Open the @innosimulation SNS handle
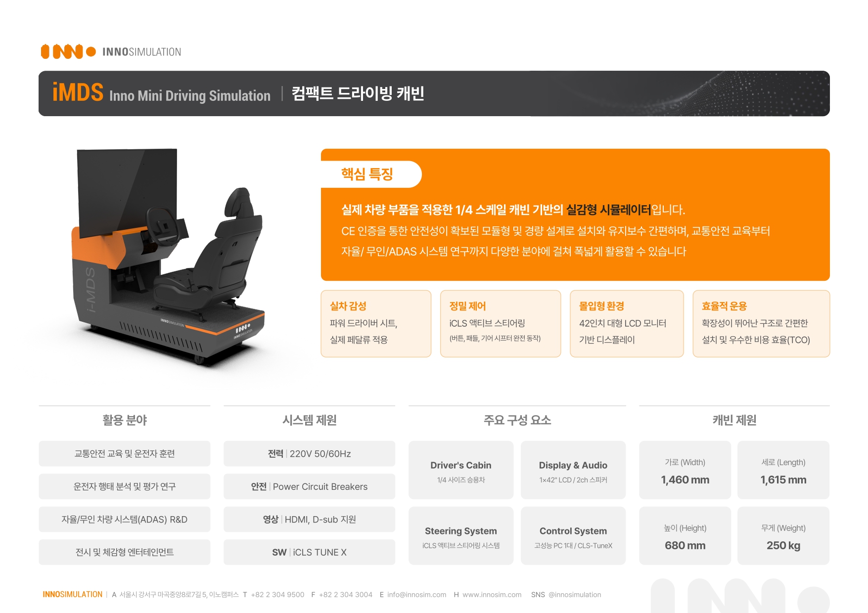This screenshot has width=868, height=613. click(575, 595)
